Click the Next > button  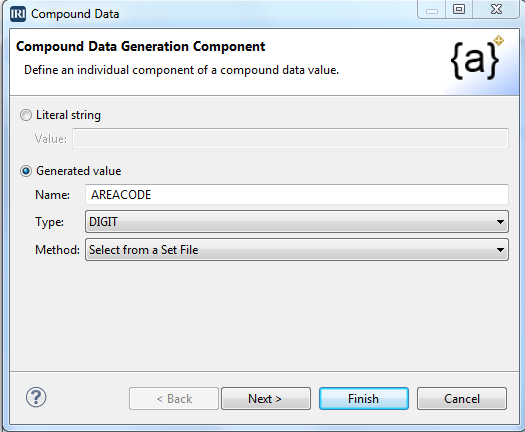[x=266, y=399]
